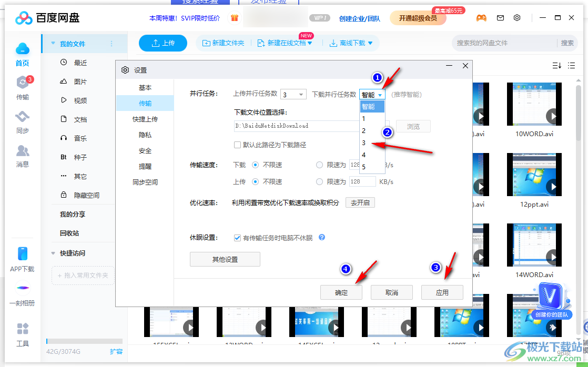The image size is (588, 367).
Task: Click the 我的文件 three-dot more options
Action: (111, 44)
